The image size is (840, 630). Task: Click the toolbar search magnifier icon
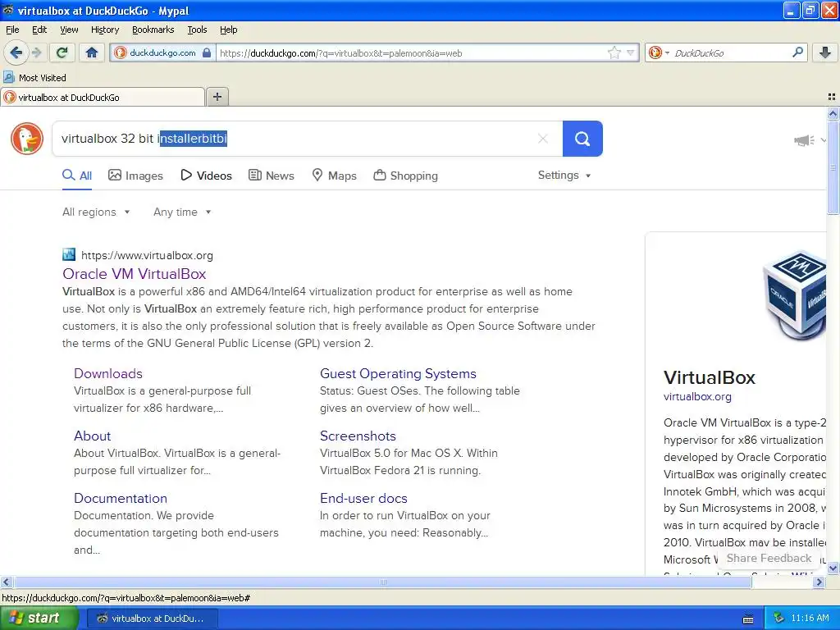pos(797,52)
